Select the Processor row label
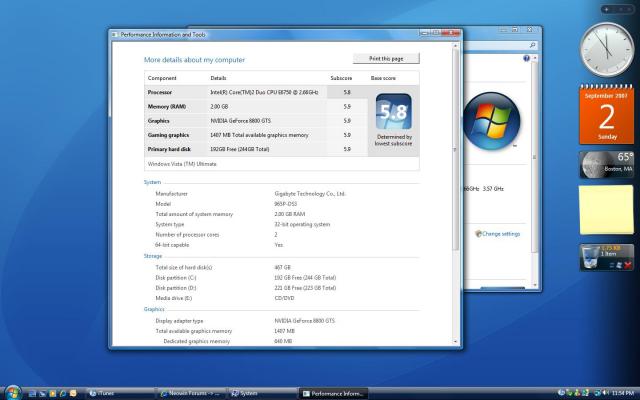Image resolution: width=640 pixels, height=400 pixels. [x=160, y=92]
